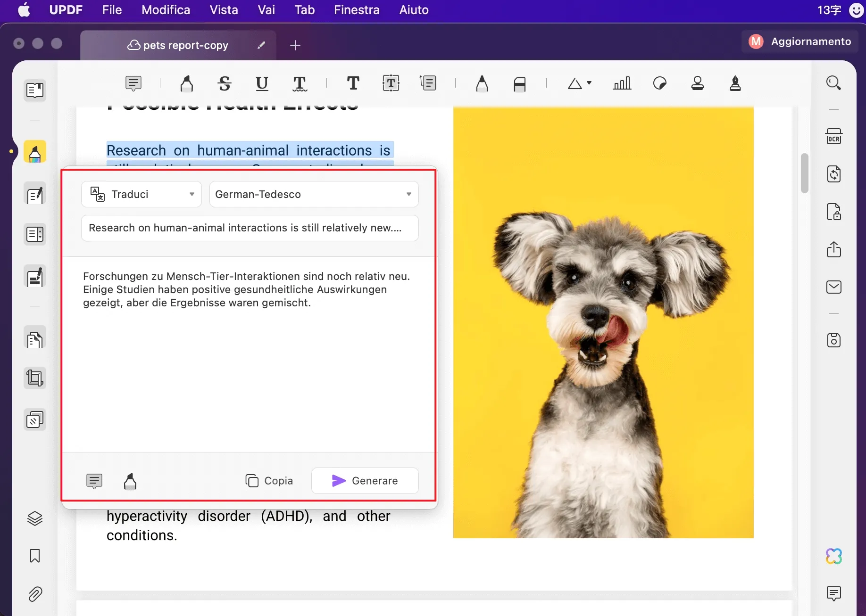Select the eraser tool
This screenshot has height=616, width=866.
(519, 84)
